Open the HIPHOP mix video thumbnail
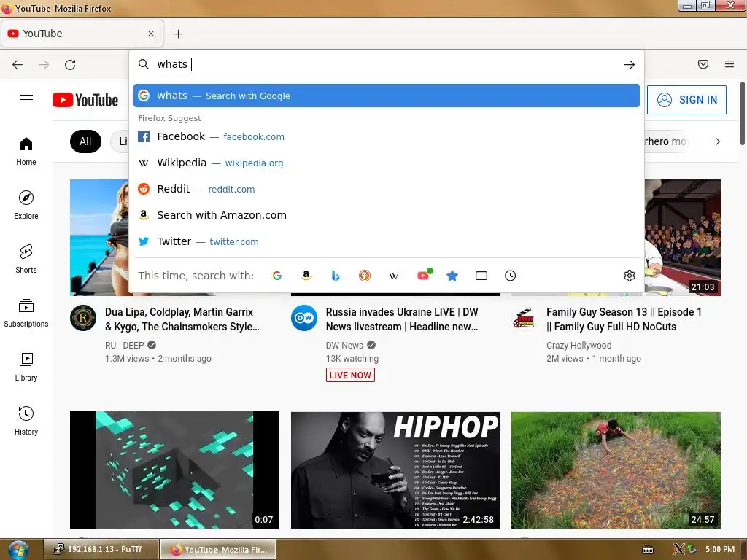The height and width of the screenshot is (560, 747). click(395, 470)
